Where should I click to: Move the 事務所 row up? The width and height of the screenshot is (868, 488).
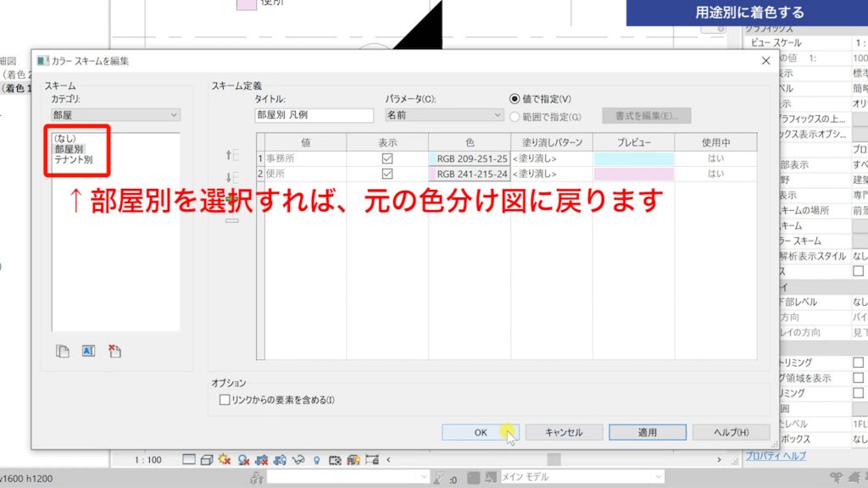230,155
